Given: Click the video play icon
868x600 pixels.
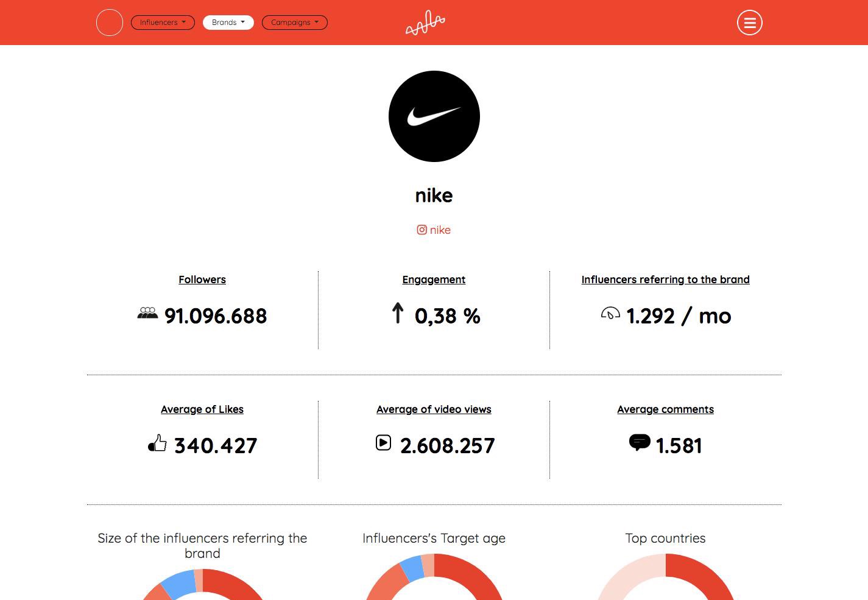Looking at the screenshot, I should [383, 442].
